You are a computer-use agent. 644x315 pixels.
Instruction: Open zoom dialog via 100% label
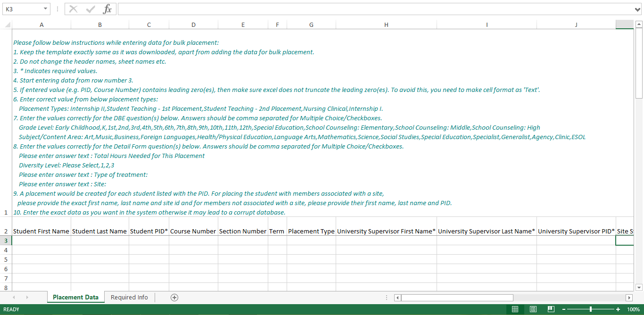pyautogui.click(x=633, y=309)
